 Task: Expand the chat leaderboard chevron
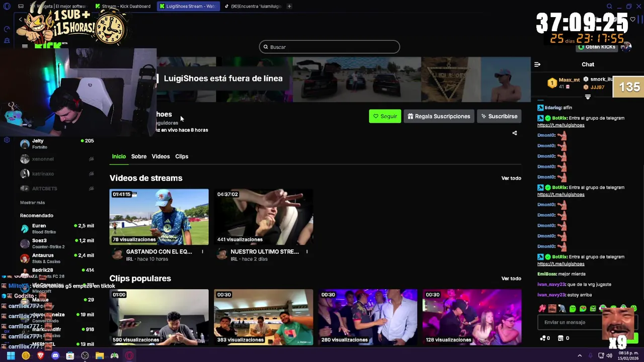(x=587, y=97)
